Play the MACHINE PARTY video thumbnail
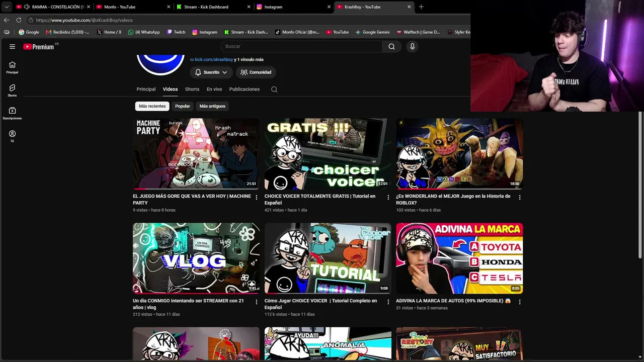The image size is (644, 362). 196,154
